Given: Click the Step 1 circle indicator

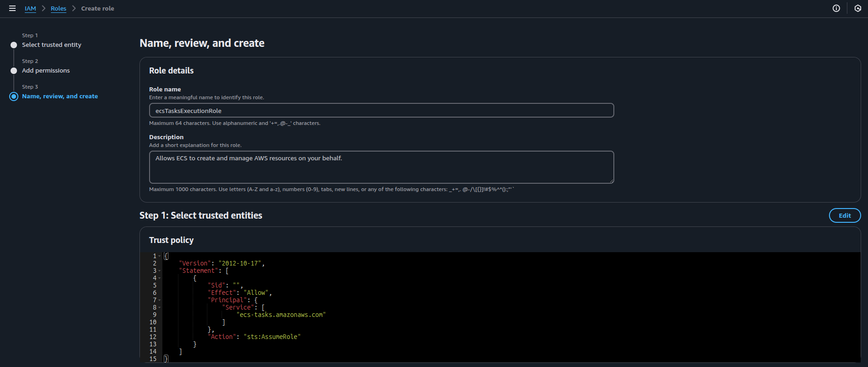Looking at the screenshot, I should 14,45.
